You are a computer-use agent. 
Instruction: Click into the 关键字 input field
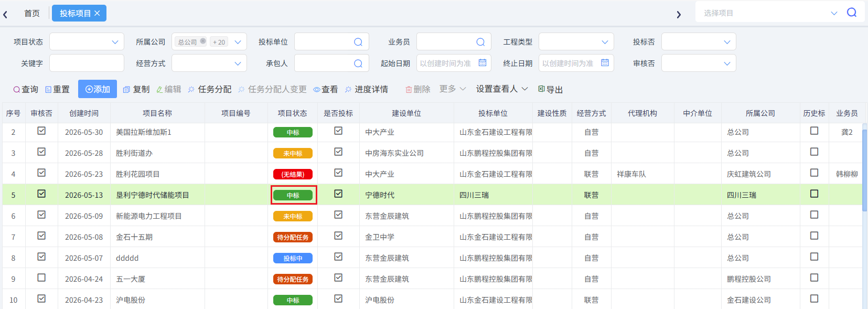pos(87,63)
